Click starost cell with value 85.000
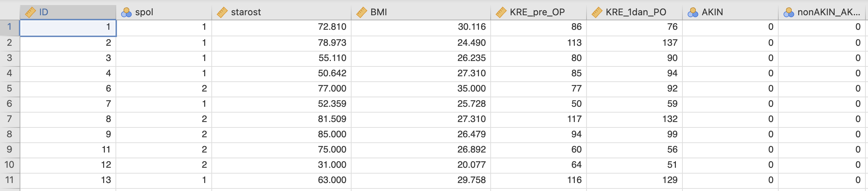This screenshot has height=191, width=868. point(281,134)
